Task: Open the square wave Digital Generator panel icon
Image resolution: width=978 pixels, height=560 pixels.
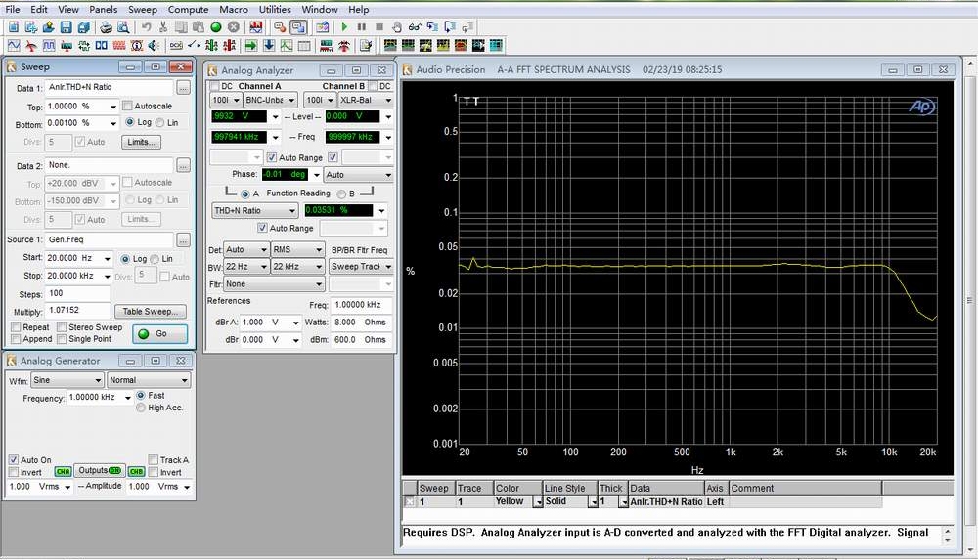Action: point(49,46)
